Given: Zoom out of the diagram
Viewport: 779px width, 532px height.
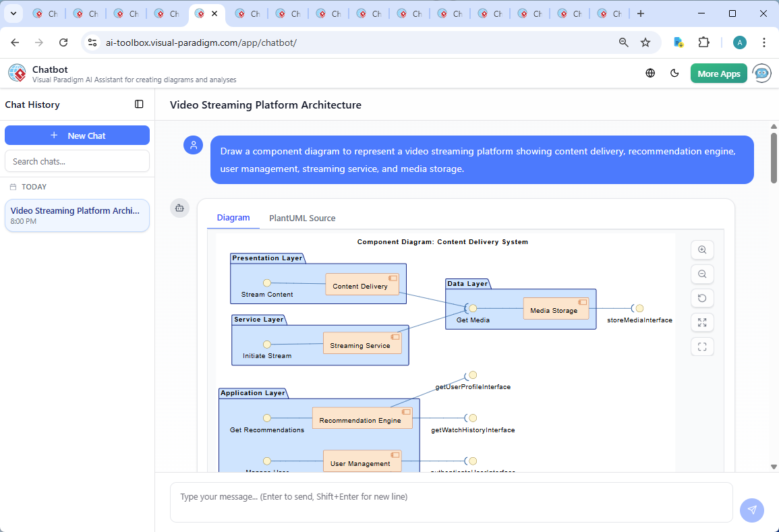Looking at the screenshot, I should [702, 274].
